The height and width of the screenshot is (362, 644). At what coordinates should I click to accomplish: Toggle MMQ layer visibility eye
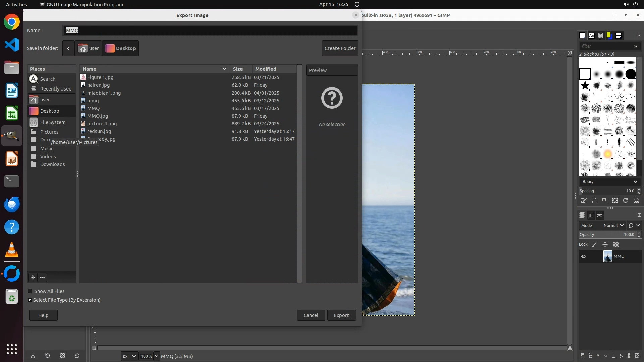584,256
